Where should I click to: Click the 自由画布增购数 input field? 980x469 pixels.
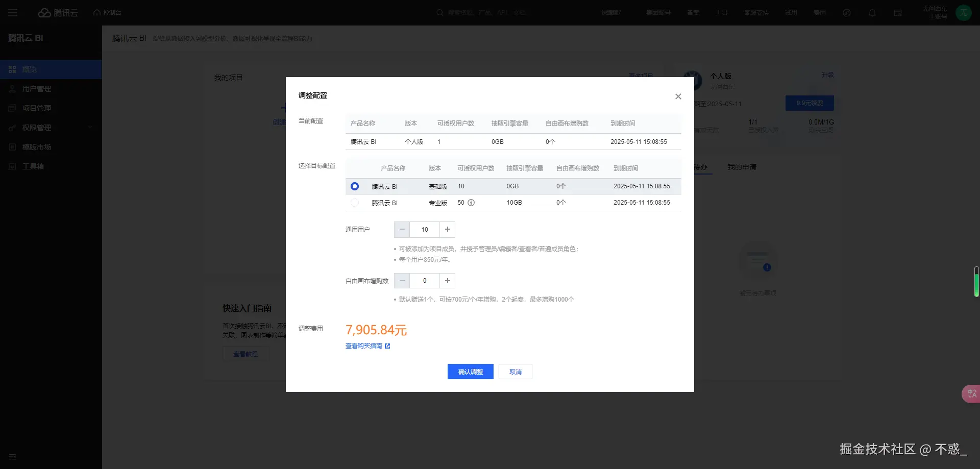click(425, 281)
